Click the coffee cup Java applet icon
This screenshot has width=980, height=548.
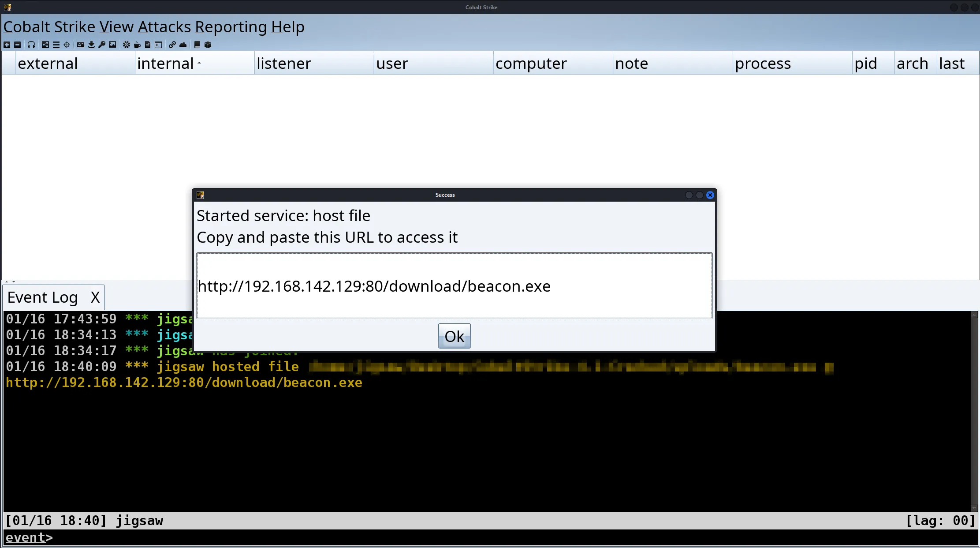(x=137, y=45)
